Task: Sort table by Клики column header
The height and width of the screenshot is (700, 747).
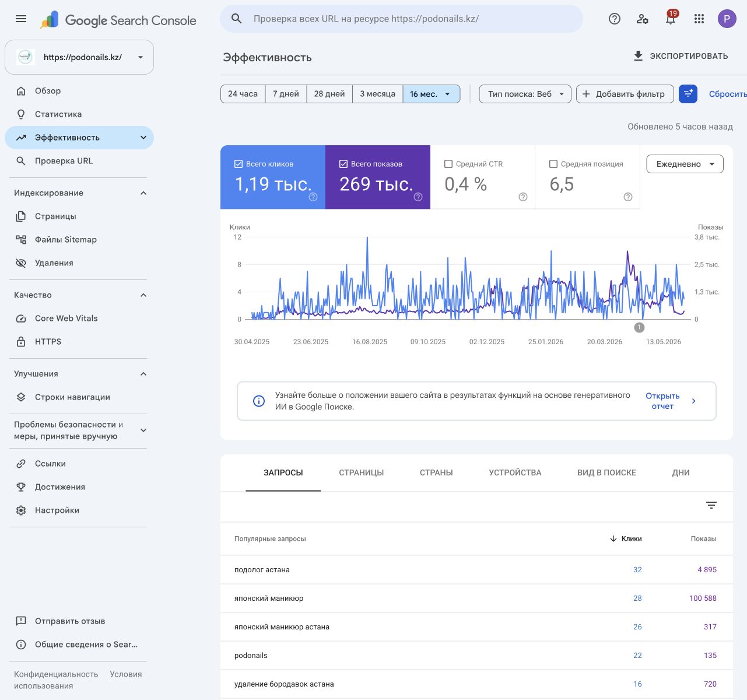Action: tap(626, 538)
